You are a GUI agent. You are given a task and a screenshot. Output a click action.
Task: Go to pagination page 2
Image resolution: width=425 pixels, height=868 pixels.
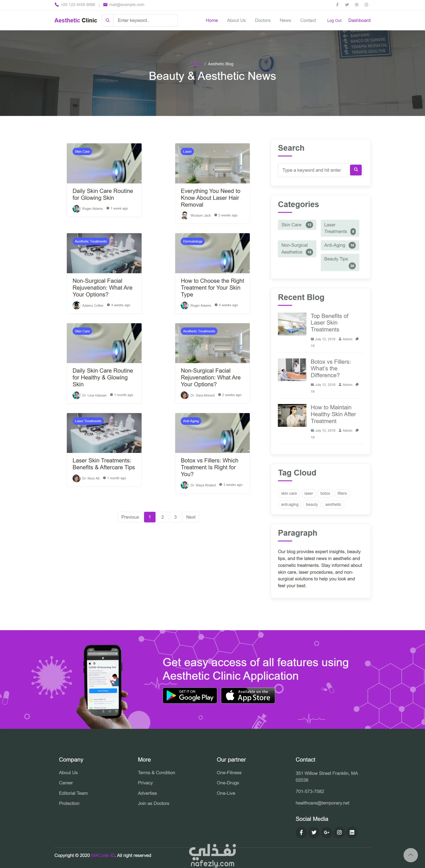pyautogui.click(x=162, y=517)
